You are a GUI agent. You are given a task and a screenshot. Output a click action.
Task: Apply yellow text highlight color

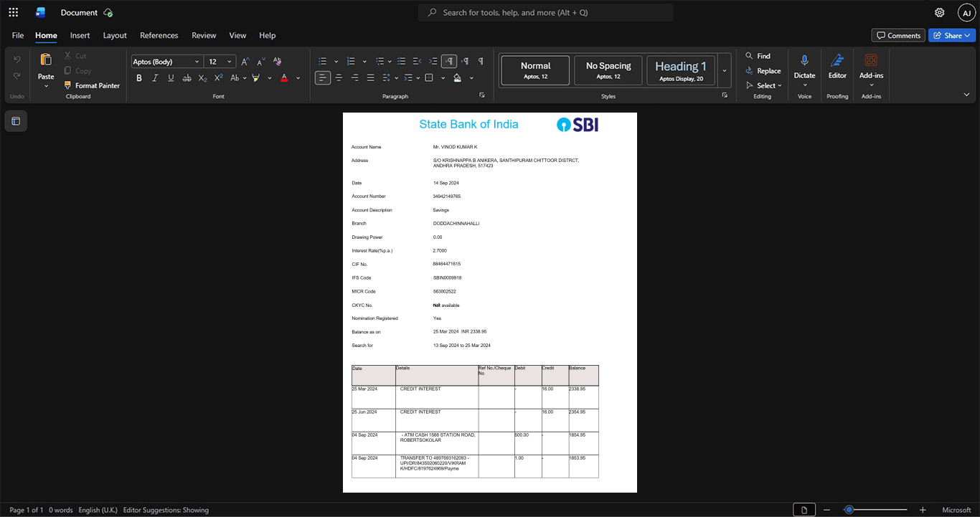pos(255,78)
